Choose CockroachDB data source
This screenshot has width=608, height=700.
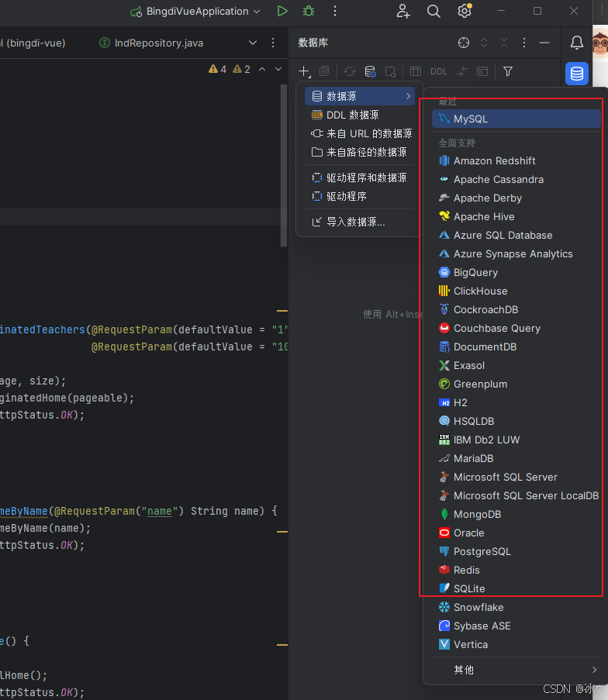(516, 310)
